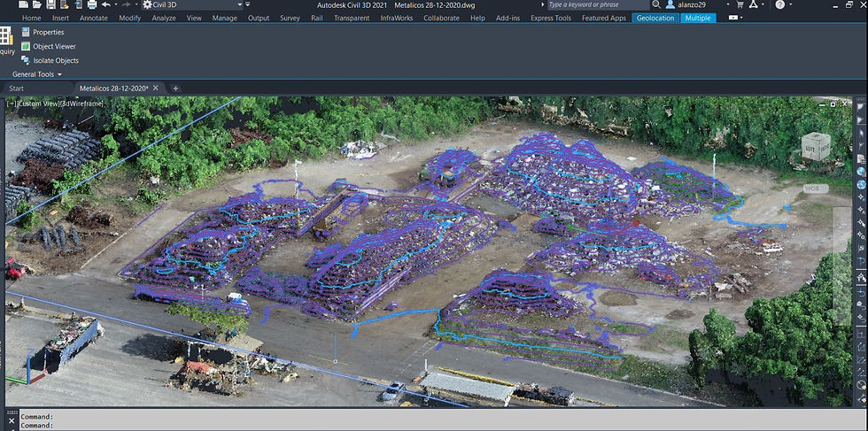The width and height of the screenshot is (868, 431).
Task: Open the Custom View viewport menu
Action: (37, 104)
